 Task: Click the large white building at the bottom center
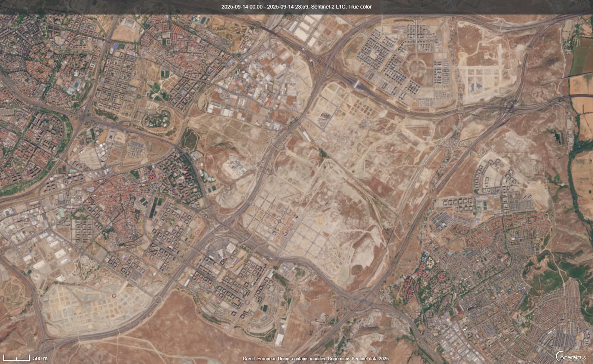click(x=281, y=334)
